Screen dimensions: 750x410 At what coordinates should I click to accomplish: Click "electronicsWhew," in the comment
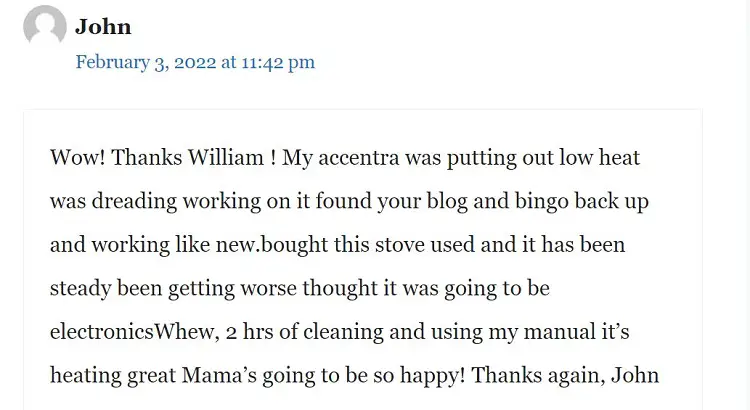point(135,332)
